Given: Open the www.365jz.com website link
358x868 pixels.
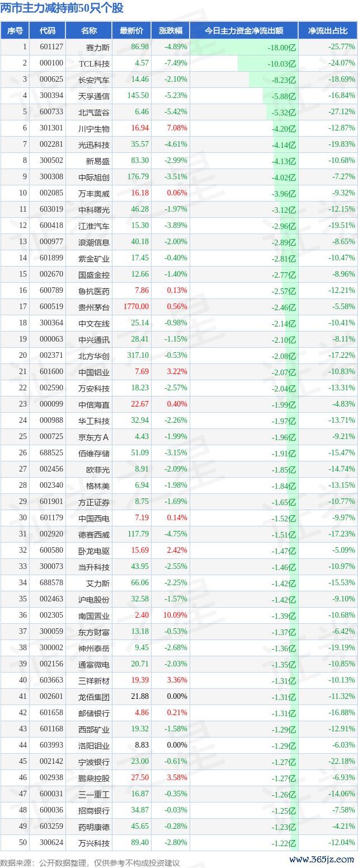Looking at the screenshot, I should (x=322, y=860).
